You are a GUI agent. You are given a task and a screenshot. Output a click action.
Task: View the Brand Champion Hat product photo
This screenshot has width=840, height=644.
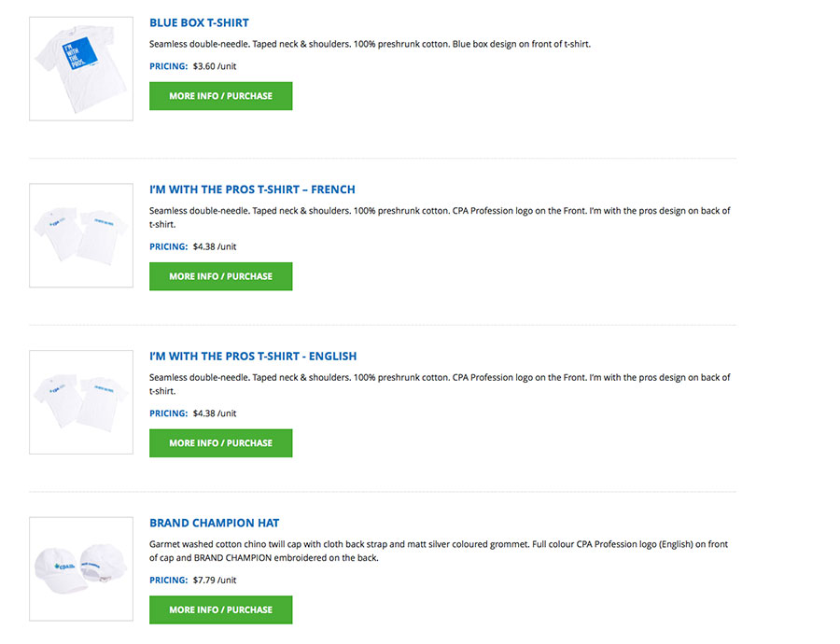(x=81, y=568)
